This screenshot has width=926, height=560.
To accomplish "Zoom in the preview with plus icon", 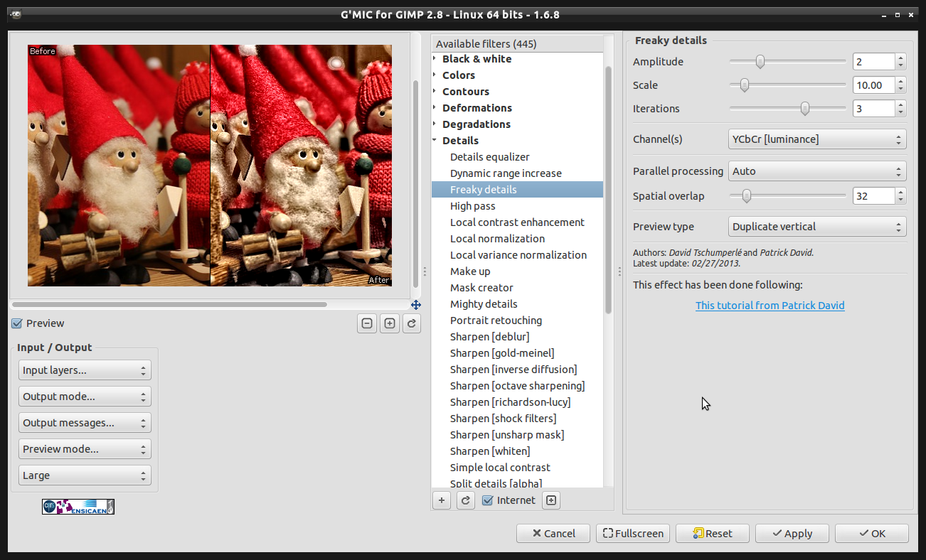I will (389, 323).
